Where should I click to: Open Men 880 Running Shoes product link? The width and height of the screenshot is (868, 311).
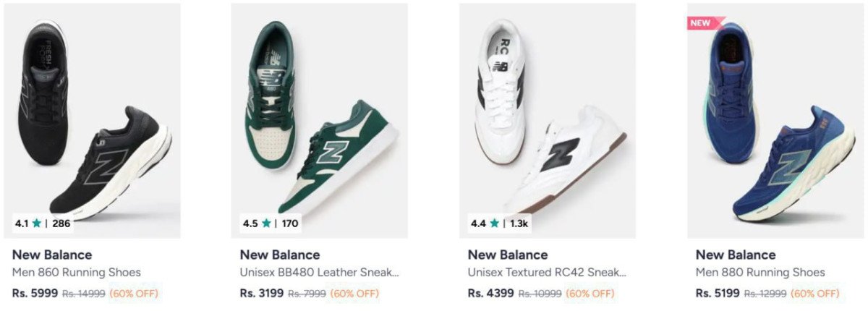click(760, 273)
